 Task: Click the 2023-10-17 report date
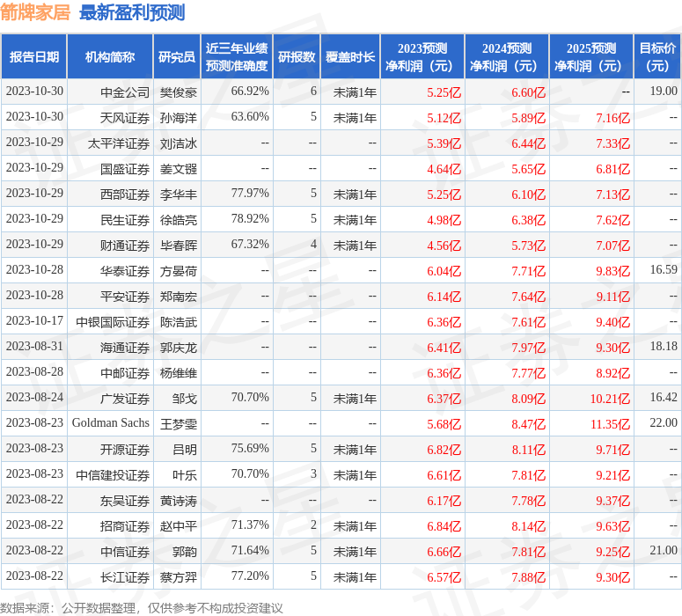[x=34, y=320]
